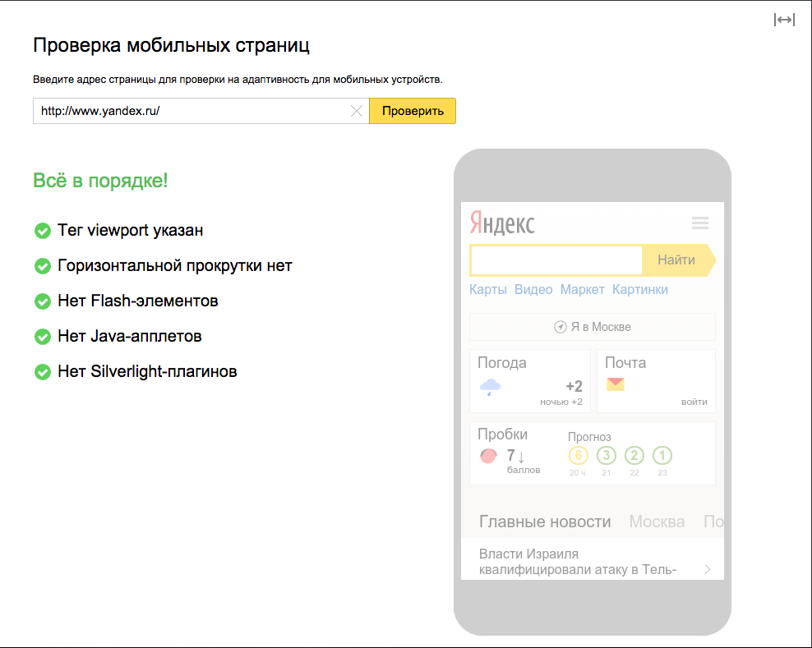The image size is (812, 648).
Task: Open the Почта envelope icon
Action: pyautogui.click(x=616, y=384)
